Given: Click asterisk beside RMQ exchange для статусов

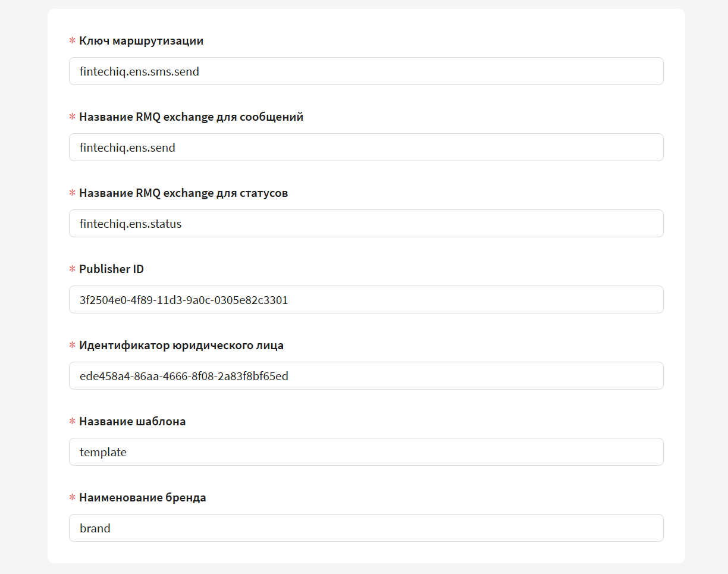Looking at the screenshot, I should 73,194.
